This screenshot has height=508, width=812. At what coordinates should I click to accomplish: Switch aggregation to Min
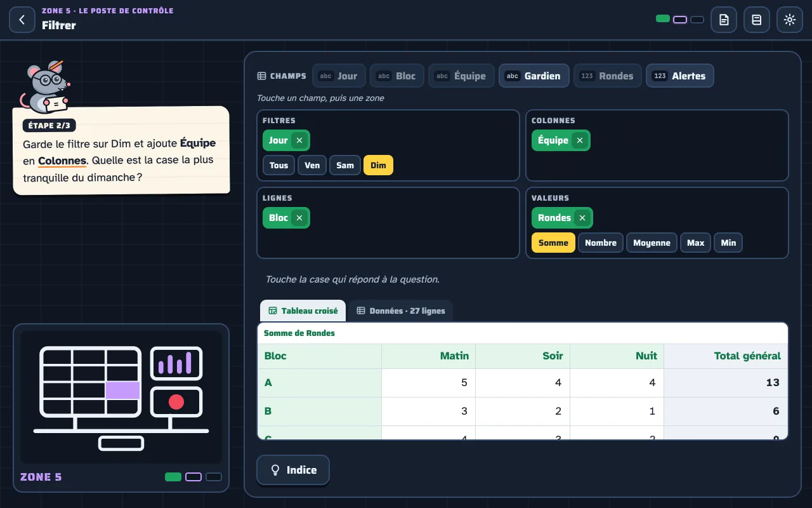tap(728, 243)
